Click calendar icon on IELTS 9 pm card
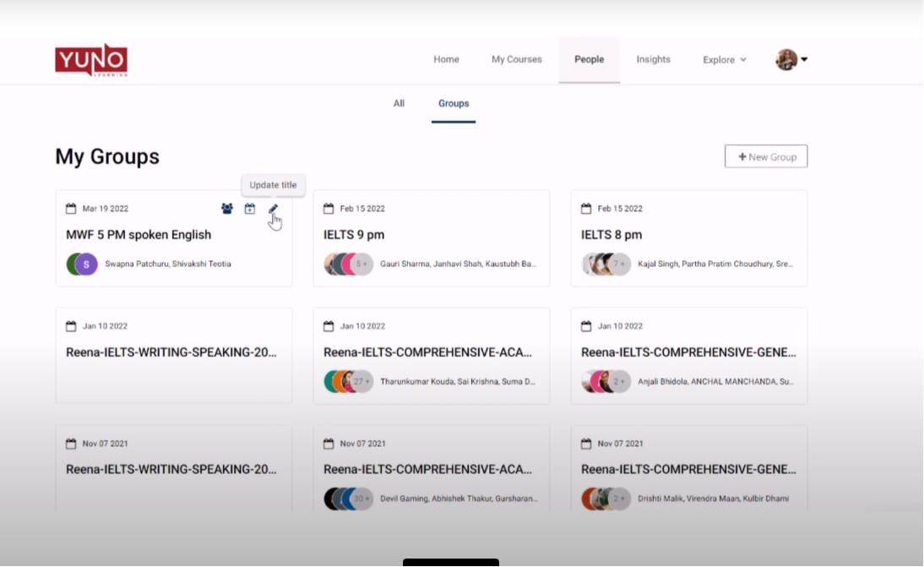The image size is (924, 567). (329, 209)
